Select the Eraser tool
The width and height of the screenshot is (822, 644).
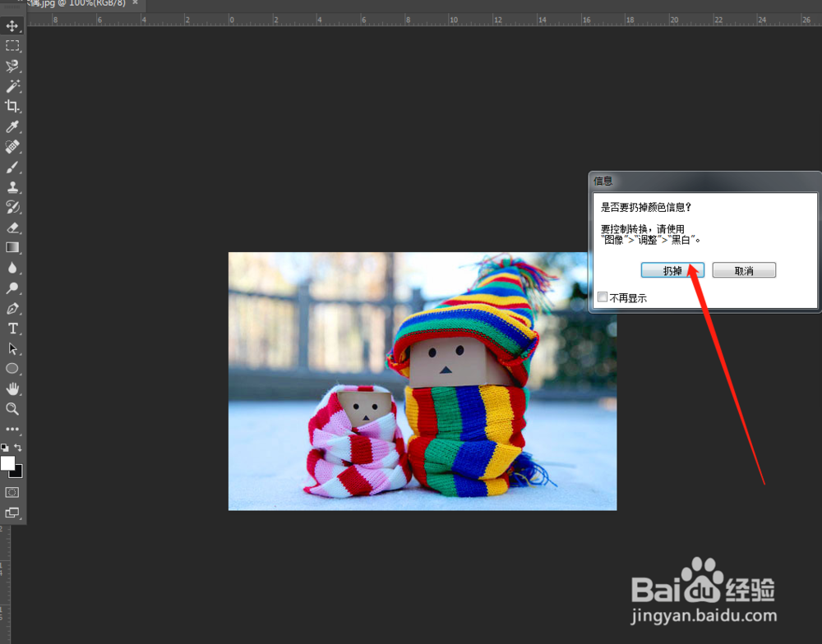tap(12, 228)
